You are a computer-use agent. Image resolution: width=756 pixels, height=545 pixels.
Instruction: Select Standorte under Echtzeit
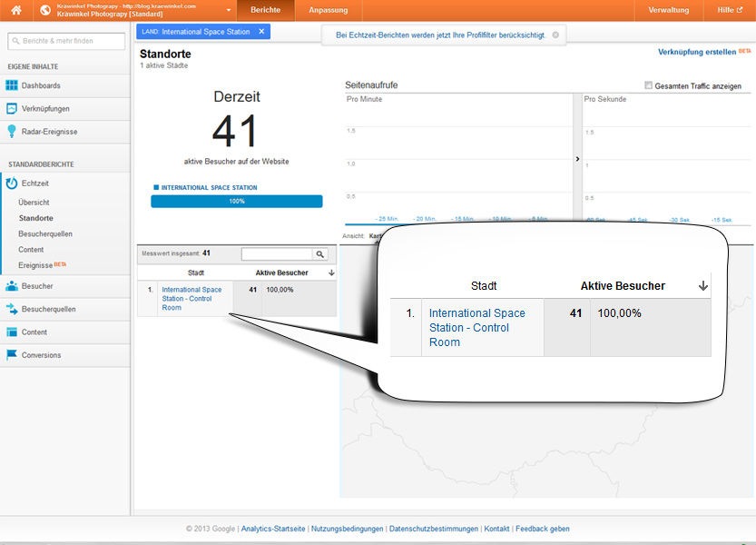click(x=36, y=218)
